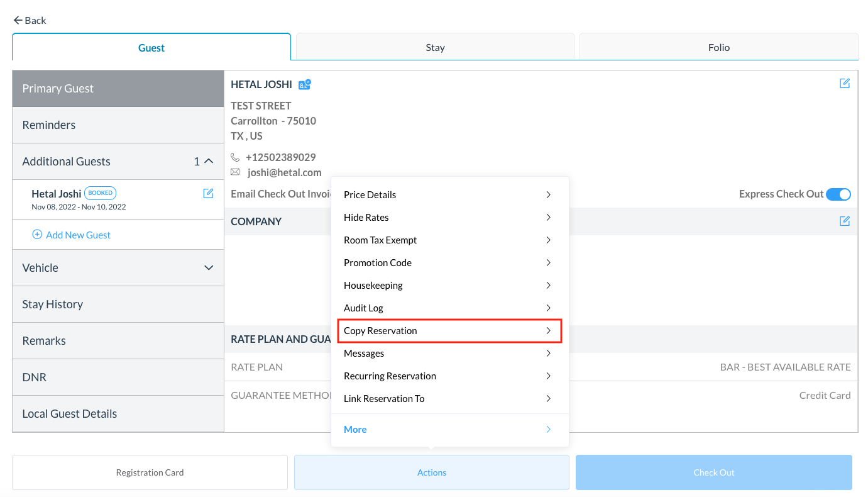Screen dimensions: 868x497
Task: Click the plus icon for Add New Guest
Action: (37, 235)
